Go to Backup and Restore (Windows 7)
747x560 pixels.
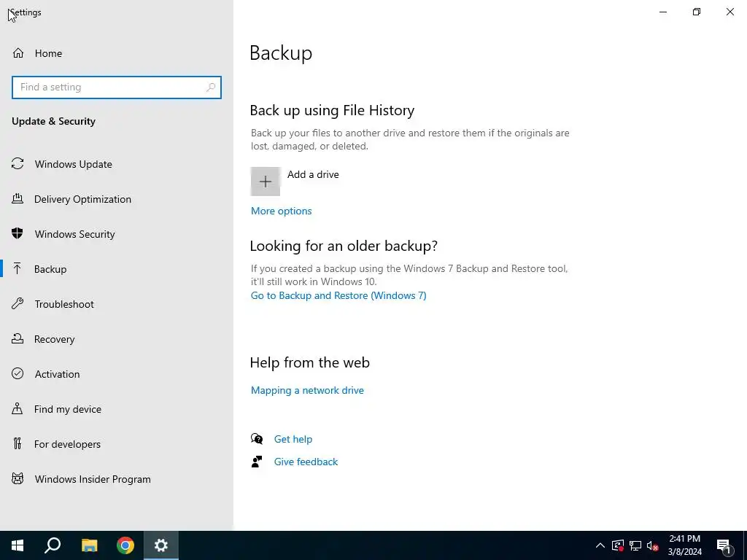coord(338,296)
